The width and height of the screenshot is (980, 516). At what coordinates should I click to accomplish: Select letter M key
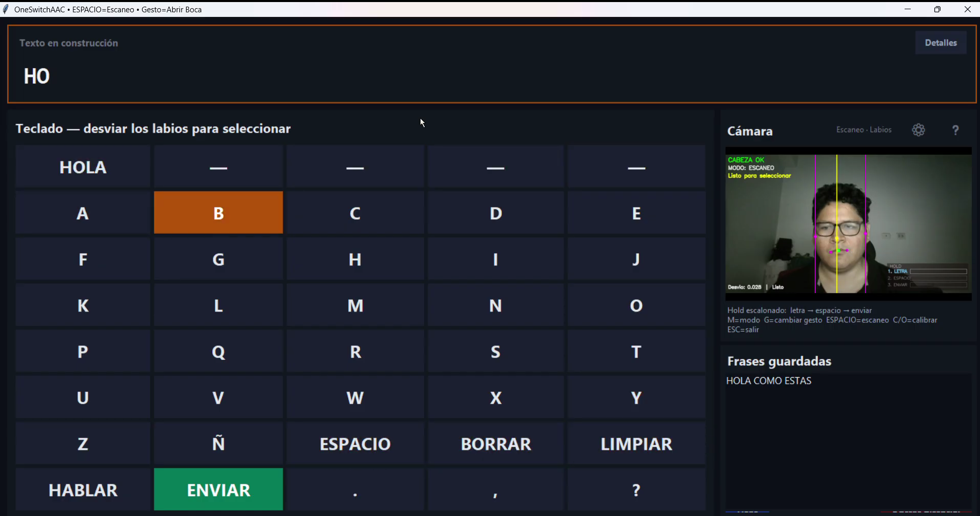355,305
